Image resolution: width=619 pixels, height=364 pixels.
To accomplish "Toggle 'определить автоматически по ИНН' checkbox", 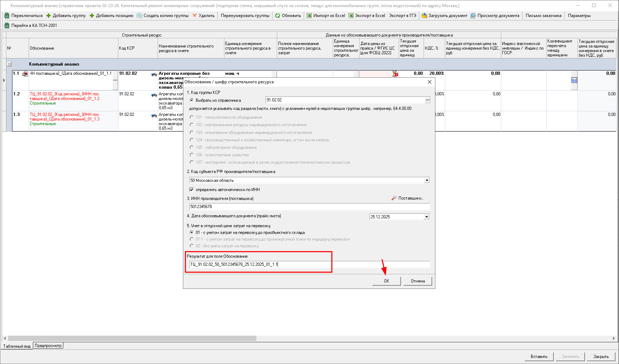I will [x=191, y=190].
